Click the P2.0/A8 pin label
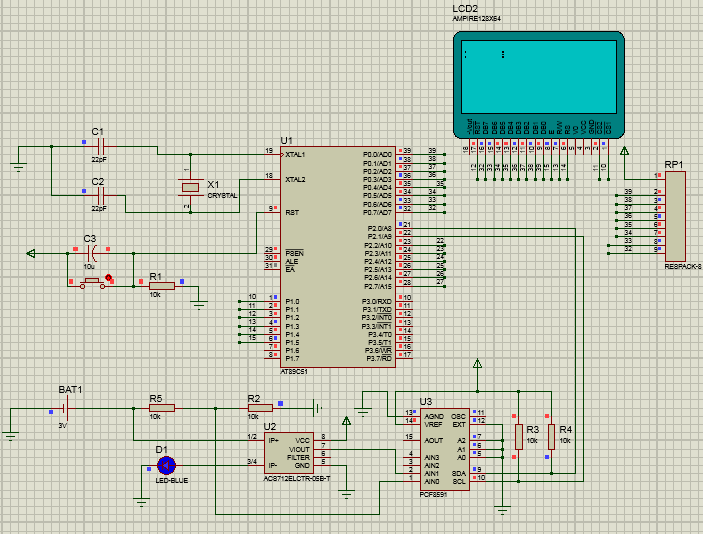703x534 pixels. click(x=379, y=229)
